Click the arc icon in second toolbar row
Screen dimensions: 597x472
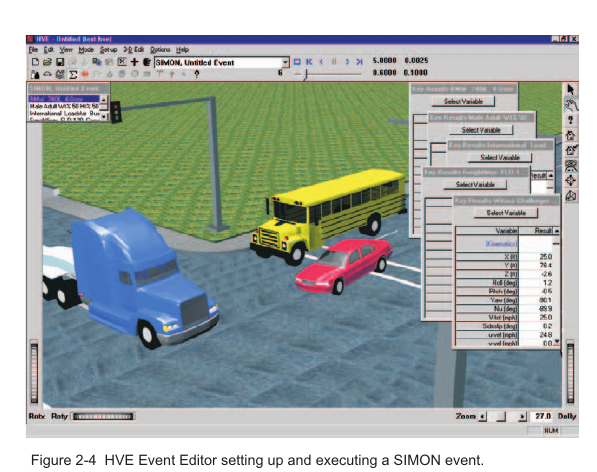click(x=47, y=74)
